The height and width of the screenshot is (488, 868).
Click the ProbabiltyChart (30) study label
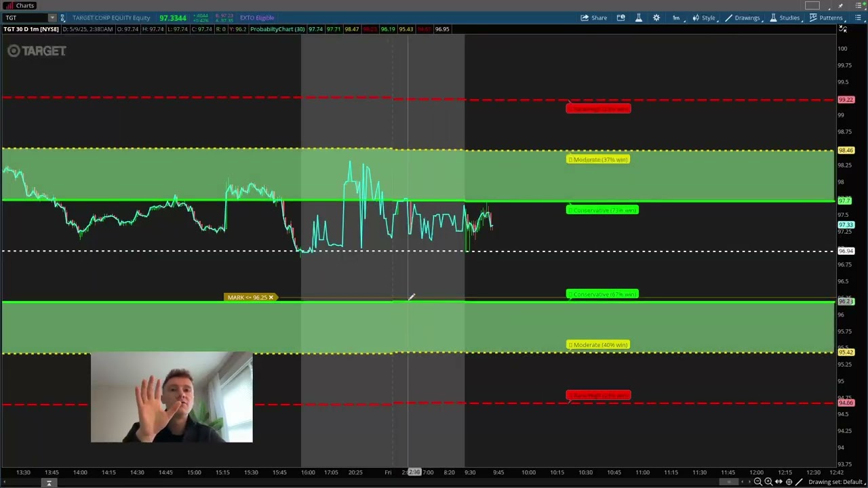(x=277, y=29)
